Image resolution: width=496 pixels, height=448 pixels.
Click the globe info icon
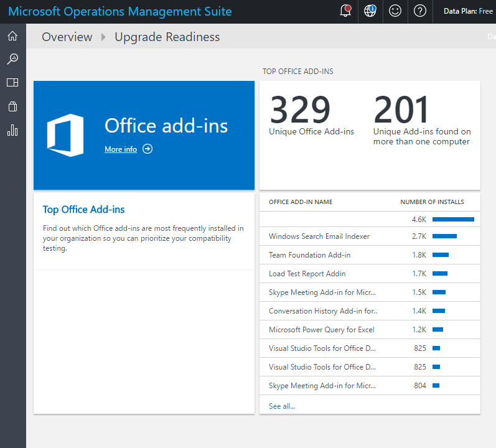point(370,11)
